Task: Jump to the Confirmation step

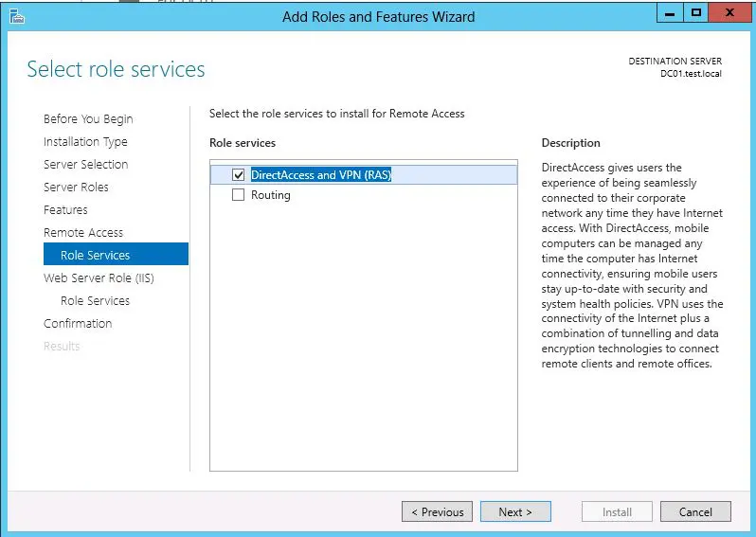Action: click(x=78, y=323)
